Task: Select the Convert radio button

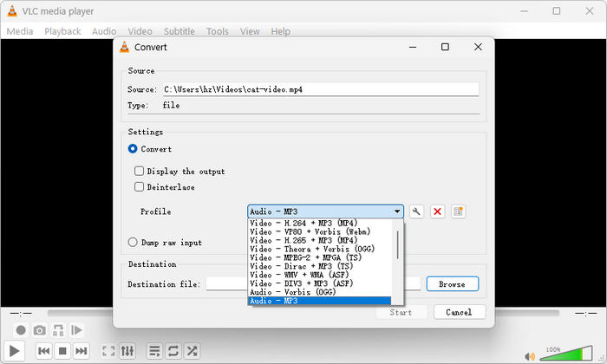Action: [x=133, y=149]
